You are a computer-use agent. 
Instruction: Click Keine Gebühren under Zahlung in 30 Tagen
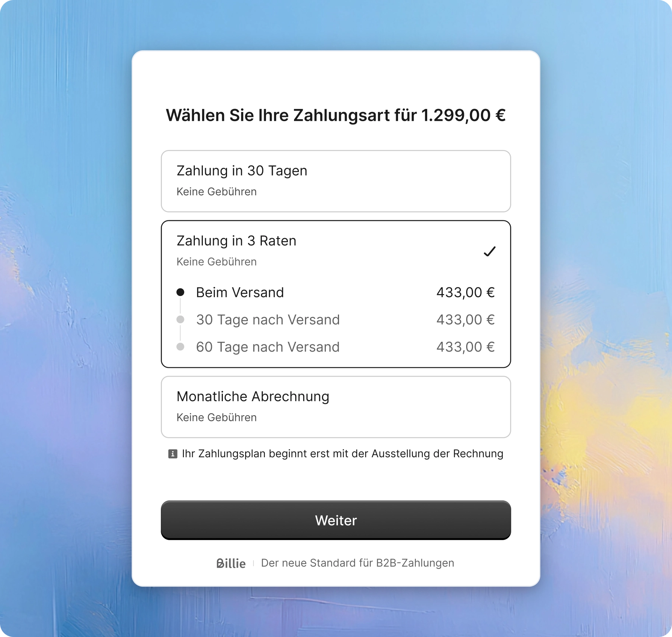(216, 192)
